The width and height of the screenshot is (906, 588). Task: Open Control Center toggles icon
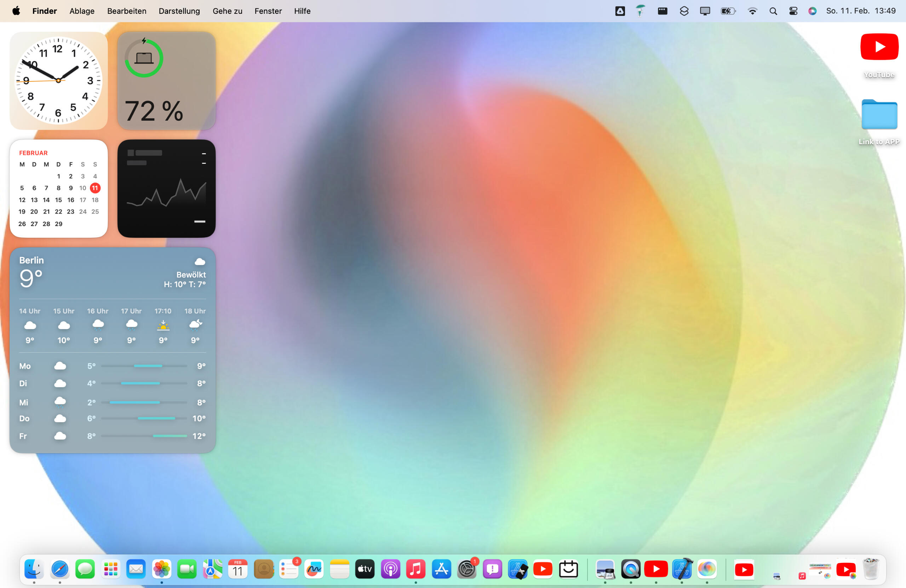point(793,11)
